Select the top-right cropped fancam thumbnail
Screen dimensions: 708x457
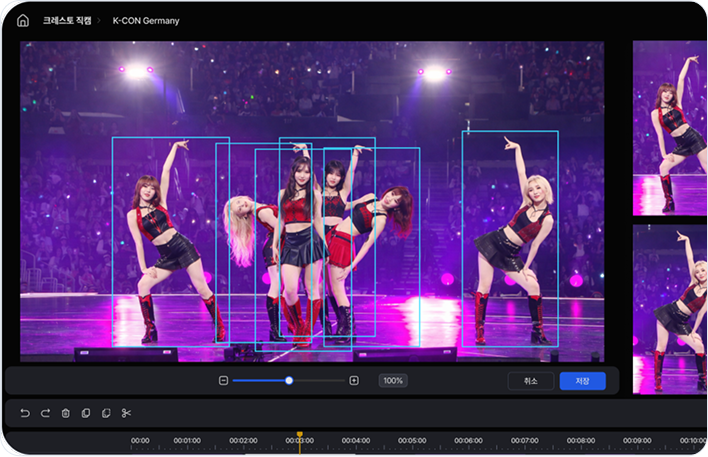(670, 127)
